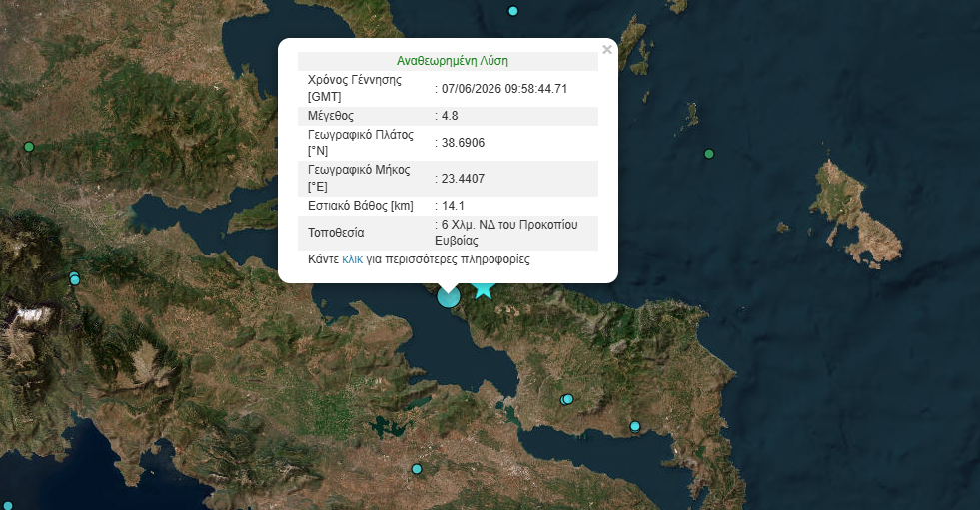Select the focal depth value '14.1'
Image resolution: width=980 pixels, height=510 pixels.
point(453,206)
